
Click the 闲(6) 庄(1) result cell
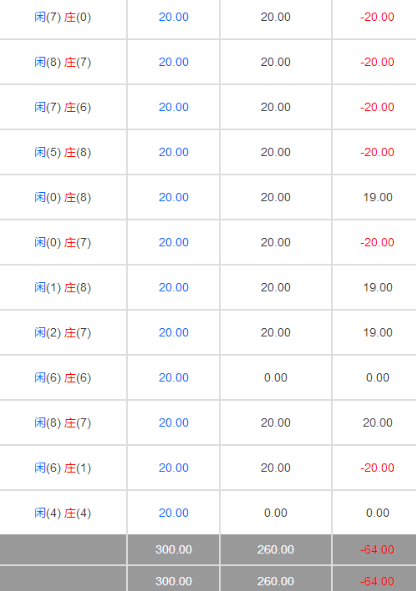63,468
